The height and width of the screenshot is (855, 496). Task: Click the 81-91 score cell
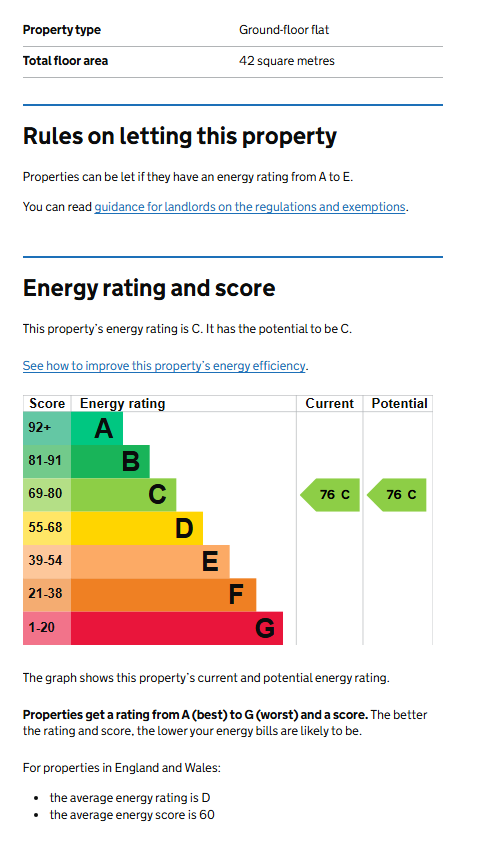(x=47, y=461)
